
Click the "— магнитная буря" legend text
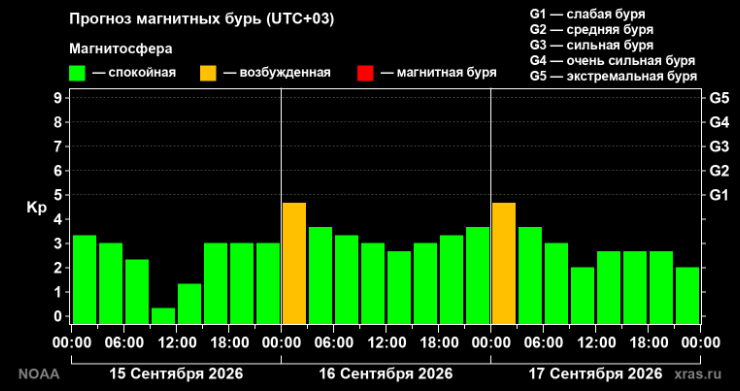[438, 73]
